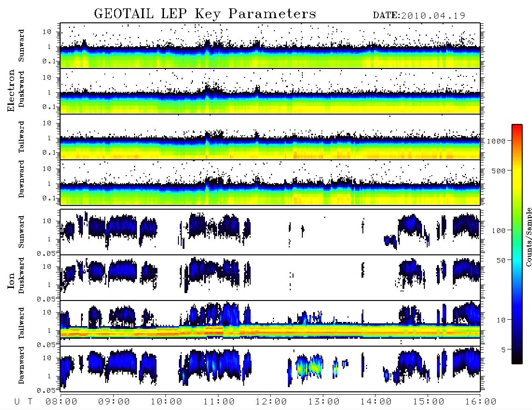
Task: Click the "Dawnward" label of the Ion group
Action: [x=21, y=365]
